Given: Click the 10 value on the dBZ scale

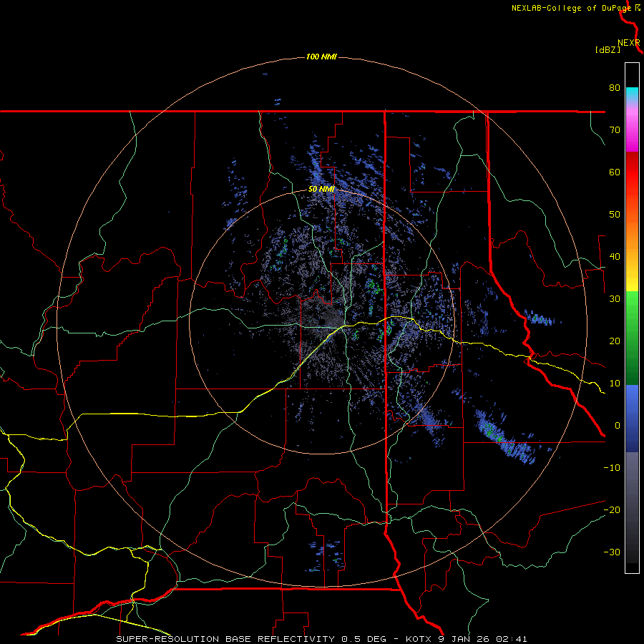Looking at the screenshot, I should [x=615, y=384].
